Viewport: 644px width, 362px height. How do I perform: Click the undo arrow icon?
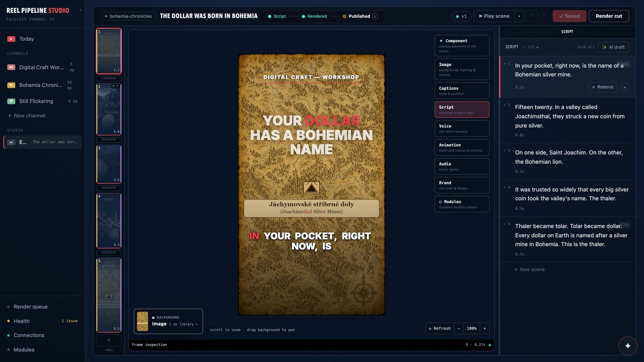click(532, 16)
